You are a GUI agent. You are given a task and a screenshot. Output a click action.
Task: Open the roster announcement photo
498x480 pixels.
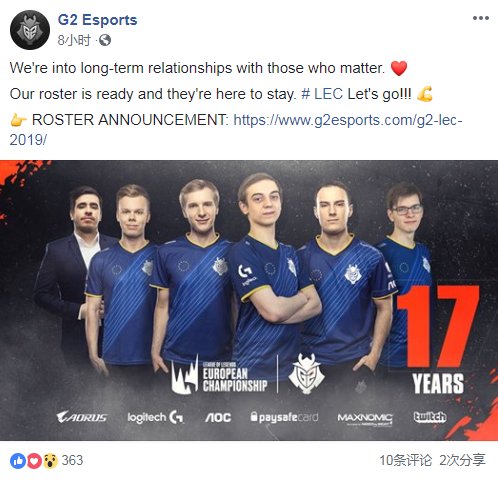[249, 300]
